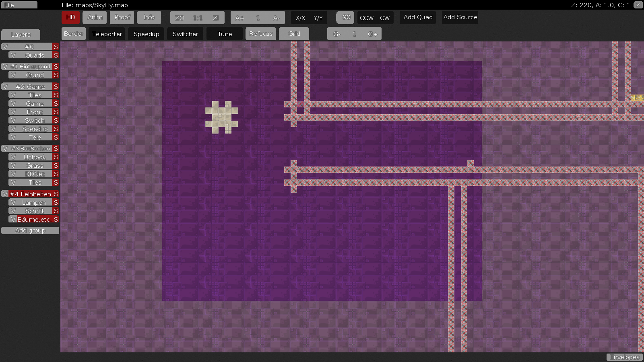This screenshot has width=644, height=362.
Task: Switch to the Tune editing mode
Action: (224, 34)
